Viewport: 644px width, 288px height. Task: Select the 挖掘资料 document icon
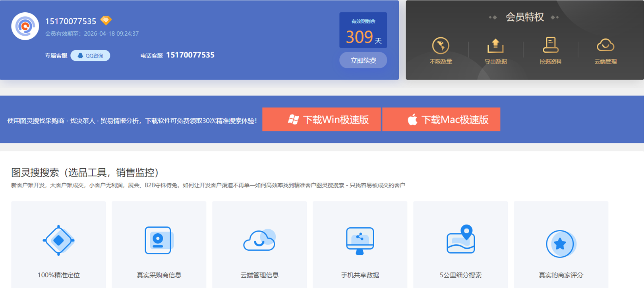(x=550, y=45)
